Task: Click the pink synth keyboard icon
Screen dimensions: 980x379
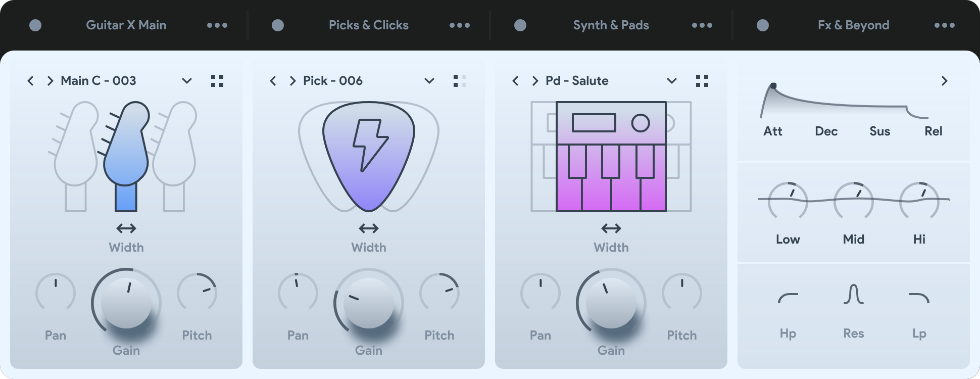Action: click(x=611, y=157)
